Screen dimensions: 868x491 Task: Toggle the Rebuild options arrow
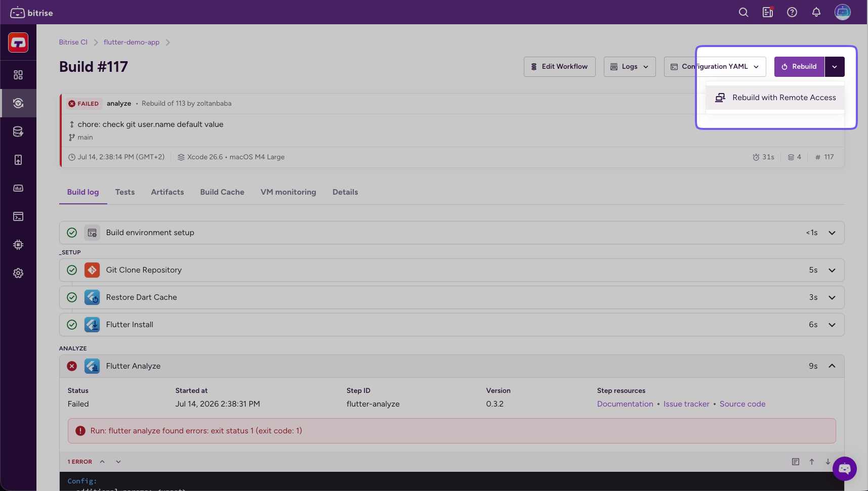[x=835, y=67]
